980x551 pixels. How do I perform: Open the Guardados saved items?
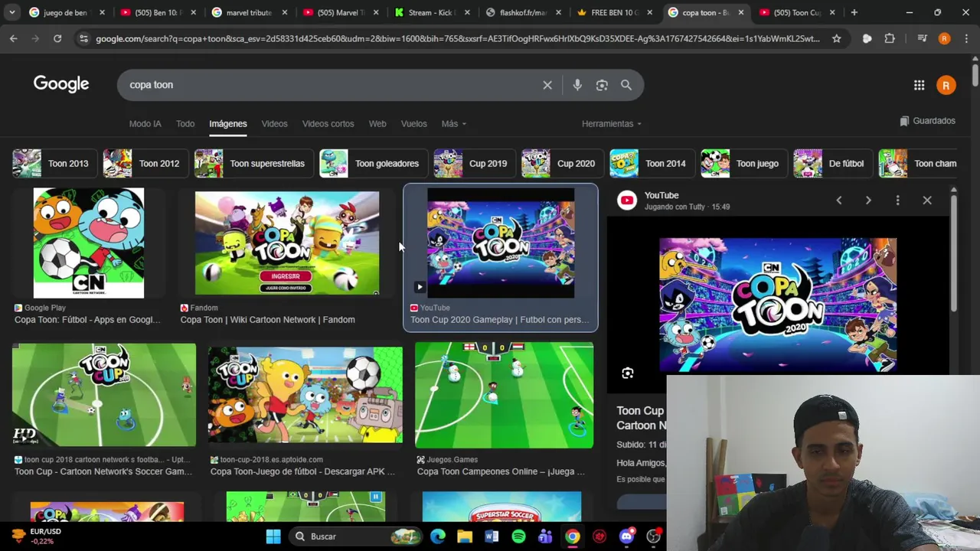point(927,121)
